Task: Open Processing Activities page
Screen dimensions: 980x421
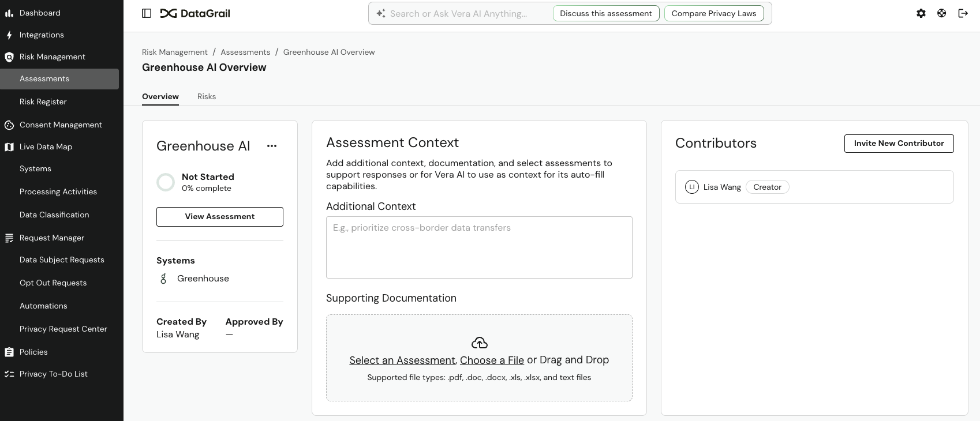Action: pos(58,191)
